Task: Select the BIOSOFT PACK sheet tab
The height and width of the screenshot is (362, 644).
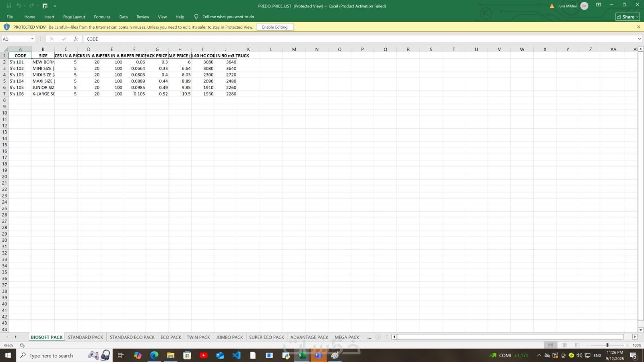Action: point(47,337)
